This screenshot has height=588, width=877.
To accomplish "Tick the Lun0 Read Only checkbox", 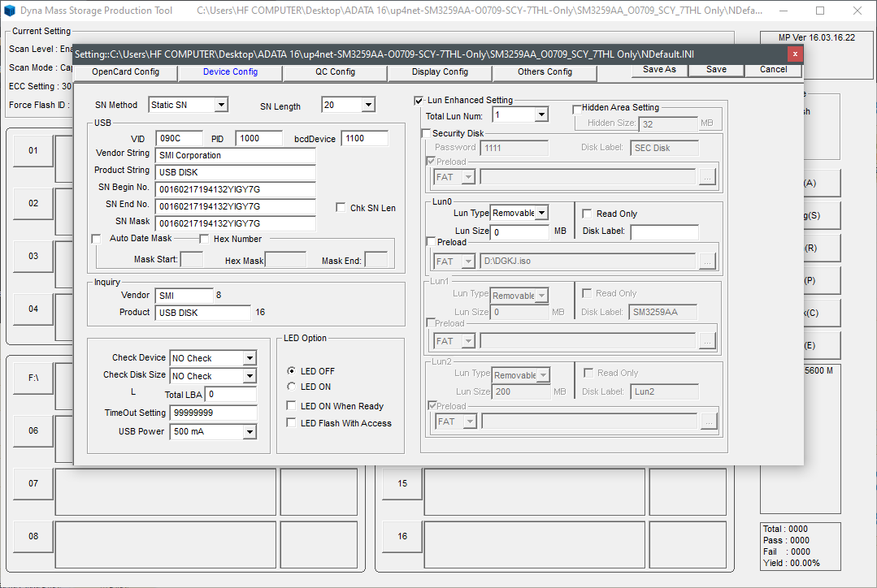I will tap(588, 214).
